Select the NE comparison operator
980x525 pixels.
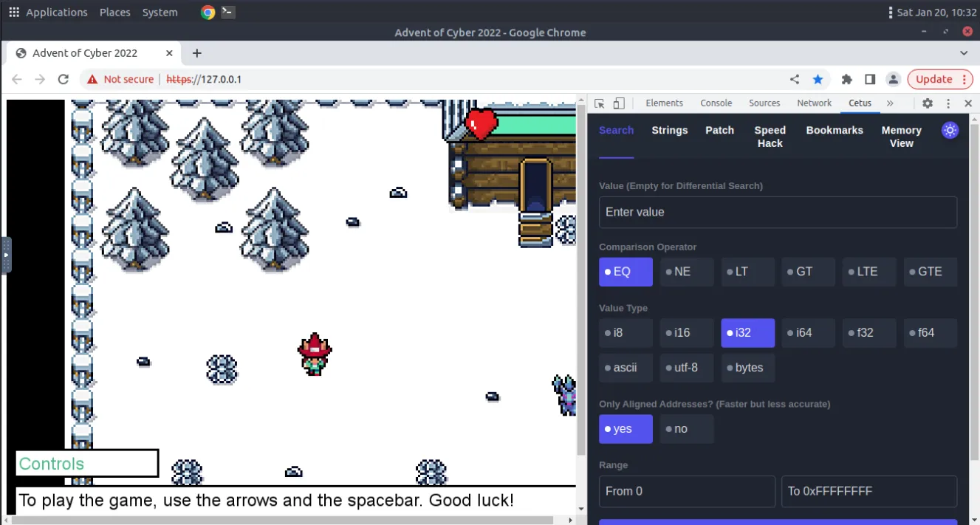pyautogui.click(x=687, y=272)
